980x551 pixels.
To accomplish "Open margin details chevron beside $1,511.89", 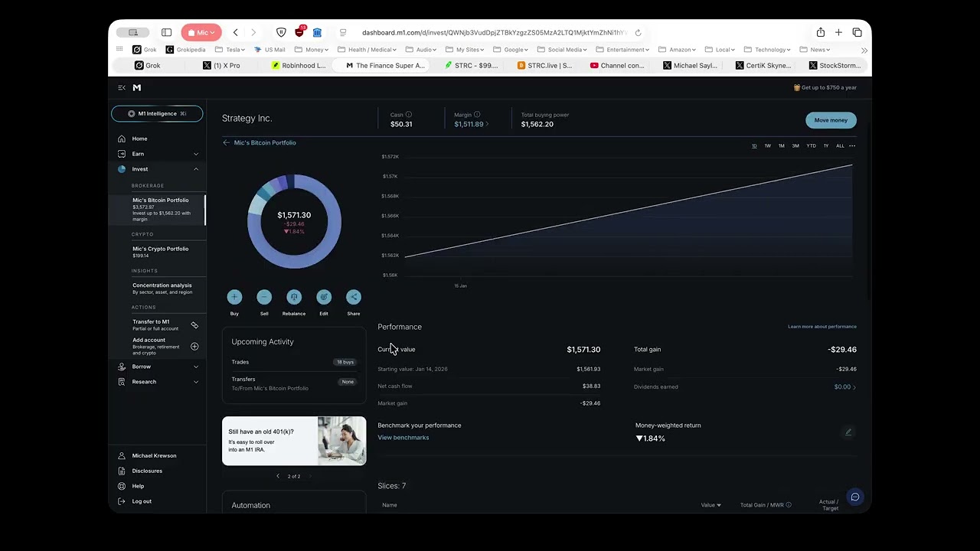I will point(487,124).
